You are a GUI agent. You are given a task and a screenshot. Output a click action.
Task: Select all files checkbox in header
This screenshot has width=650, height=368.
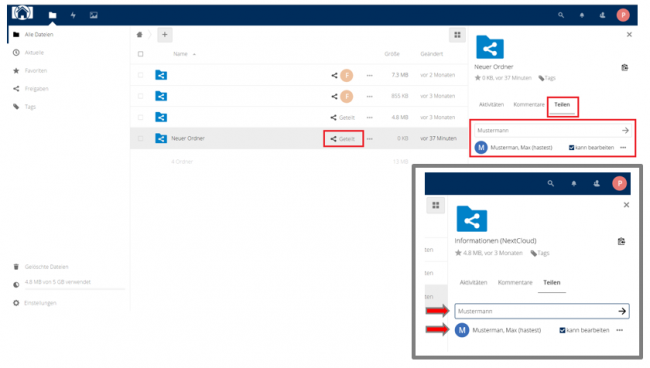pyautogui.click(x=141, y=54)
